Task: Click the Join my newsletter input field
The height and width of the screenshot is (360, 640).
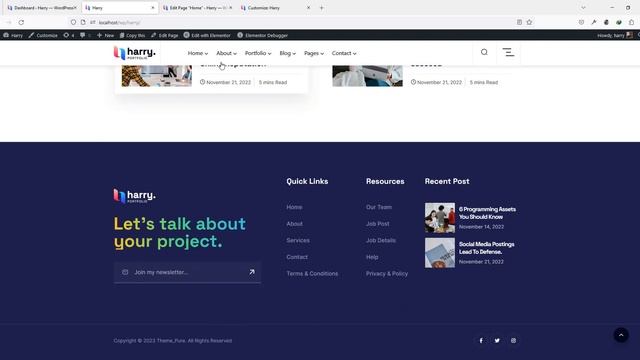Action: click(188, 272)
